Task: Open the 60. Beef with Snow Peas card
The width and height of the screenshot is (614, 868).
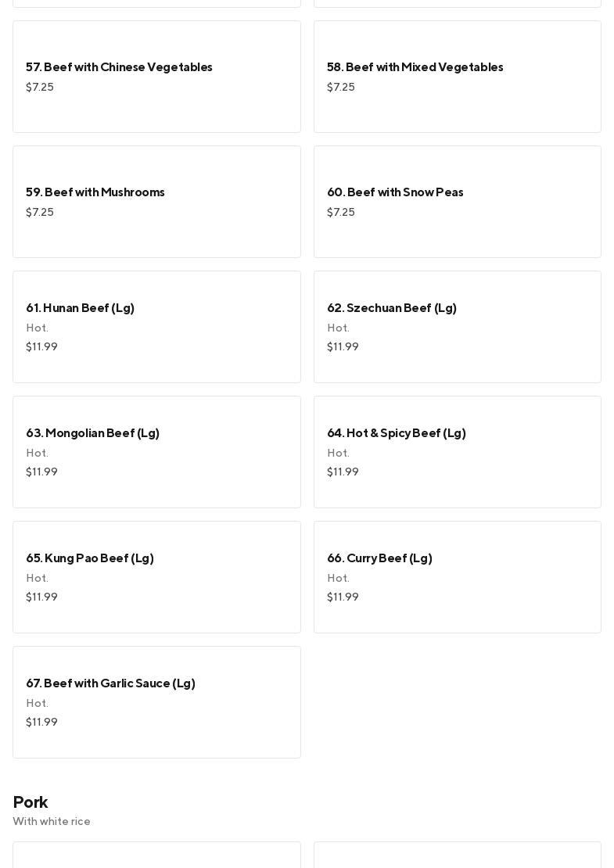Action: pos(457,202)
